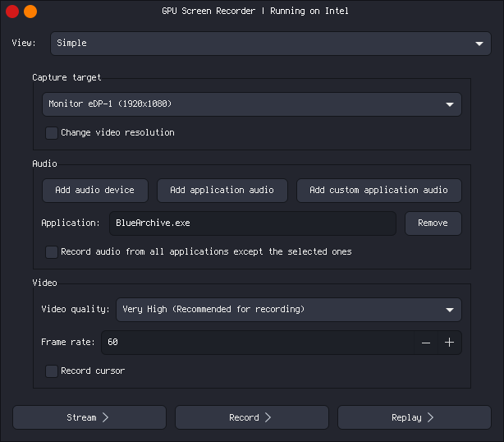Expand the Capture target monitor dropdown

tap(251, 104)
